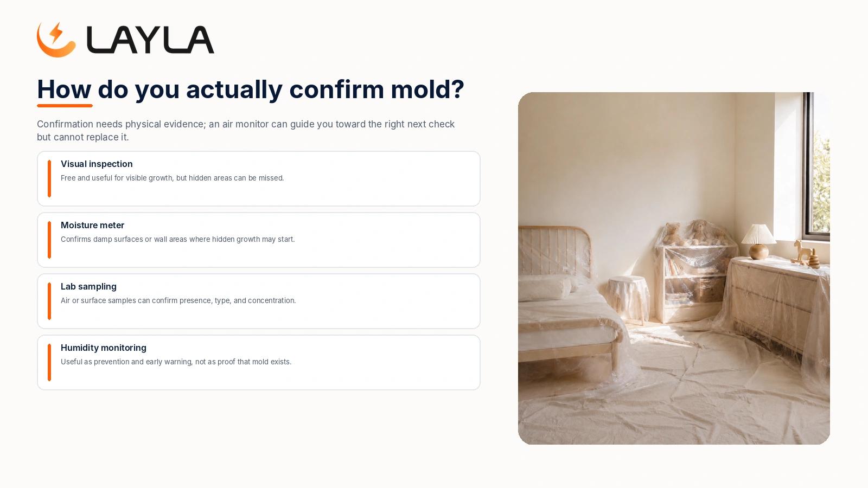Click the orange accent bar beside Humidity monitoring

(49, 362)
